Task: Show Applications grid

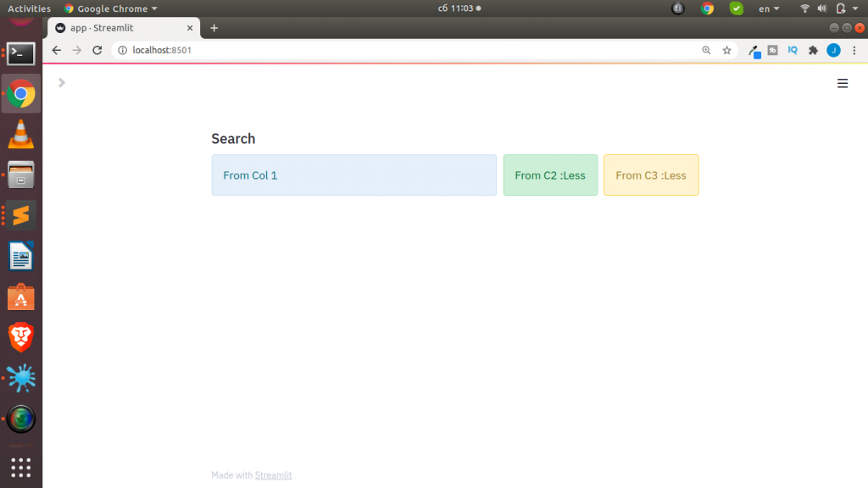Action: click(21, 468)
